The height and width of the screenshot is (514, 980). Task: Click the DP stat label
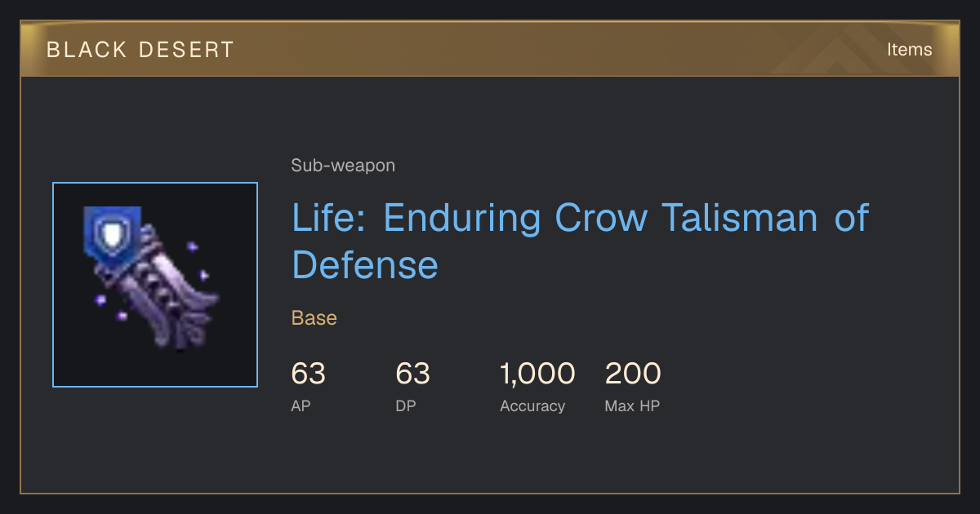click(x=406, y=405)
